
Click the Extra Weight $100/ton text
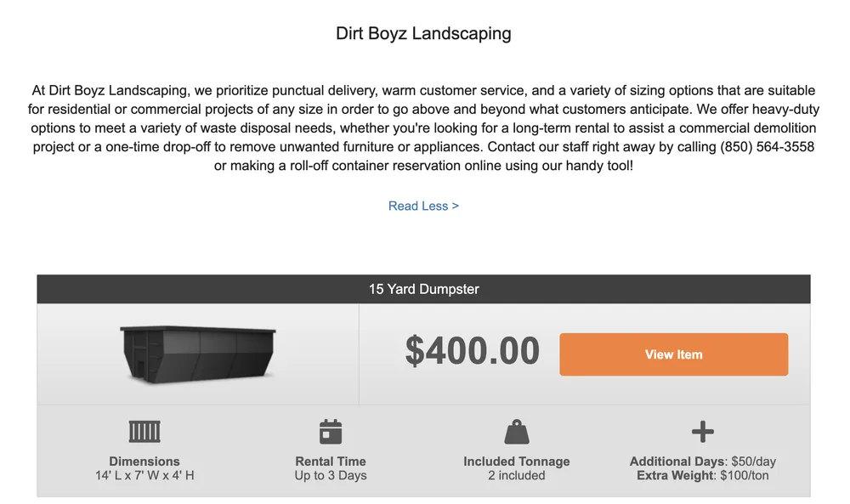point(703,476)
